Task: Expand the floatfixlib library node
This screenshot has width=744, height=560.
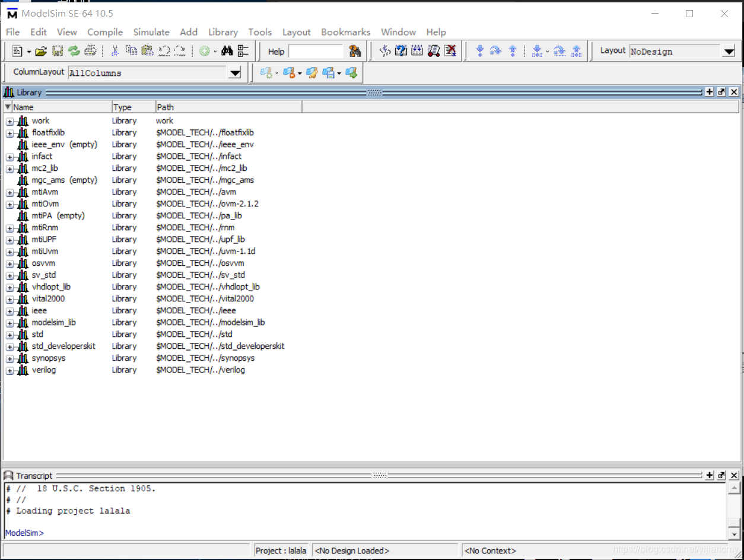Action: pos(9,133)
